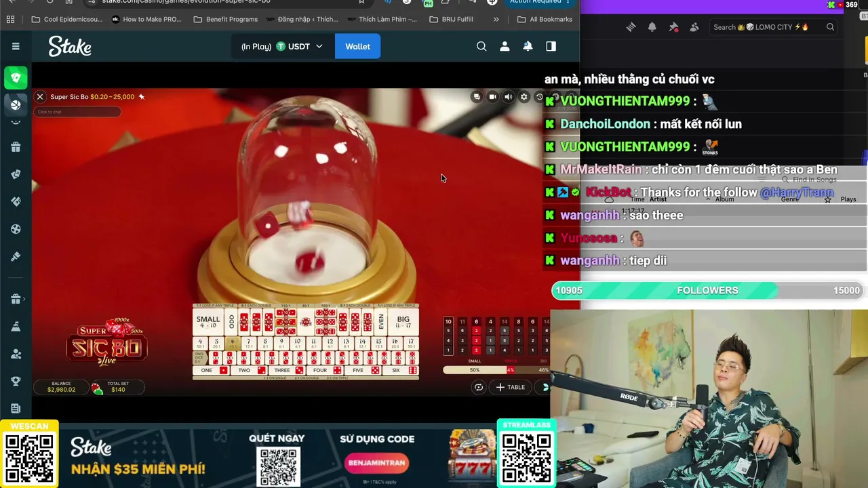The width and height of the screenshot is (868, 488).
Task: View Stake notifications bell
Action: coord(528,46)
